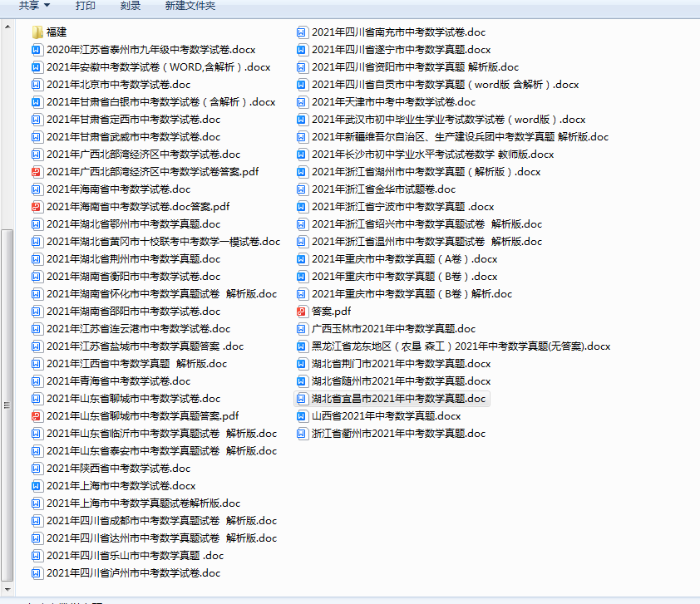Click the scroll up arrow of file list

pyautogui.click(x=7, y=27)
